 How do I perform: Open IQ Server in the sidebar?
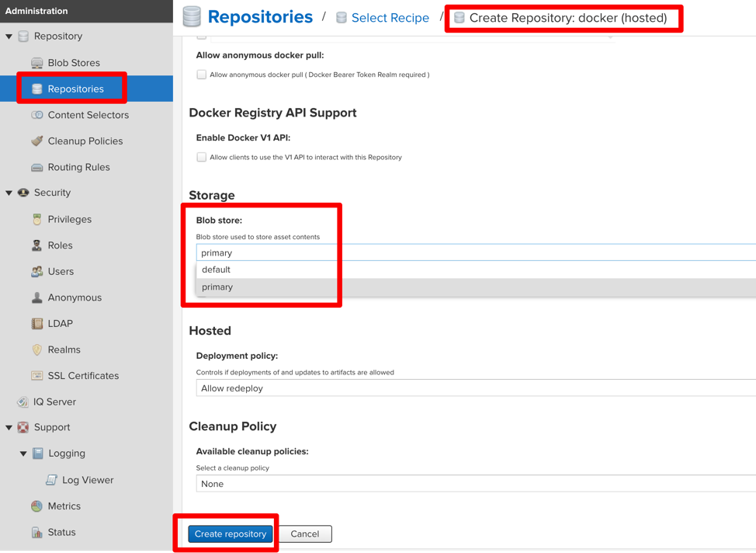[54, 402]
